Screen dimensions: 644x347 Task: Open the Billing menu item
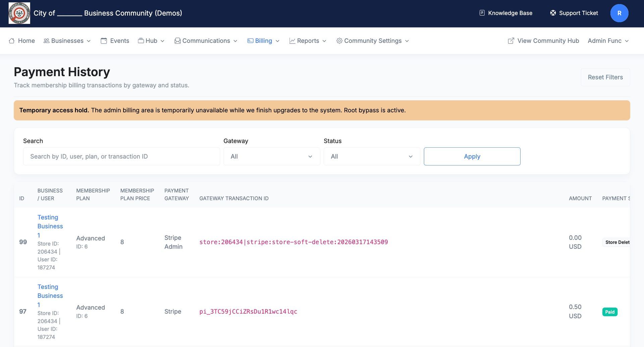point(264,41)
